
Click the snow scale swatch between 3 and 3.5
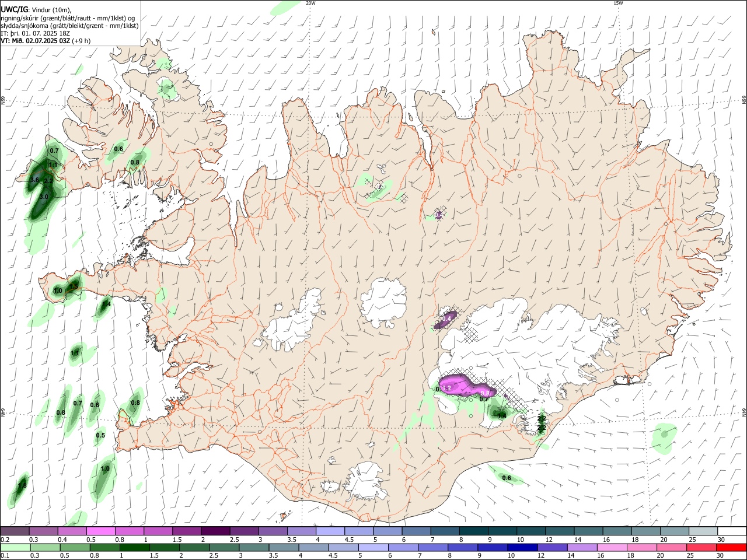click(x=273, y=531)
